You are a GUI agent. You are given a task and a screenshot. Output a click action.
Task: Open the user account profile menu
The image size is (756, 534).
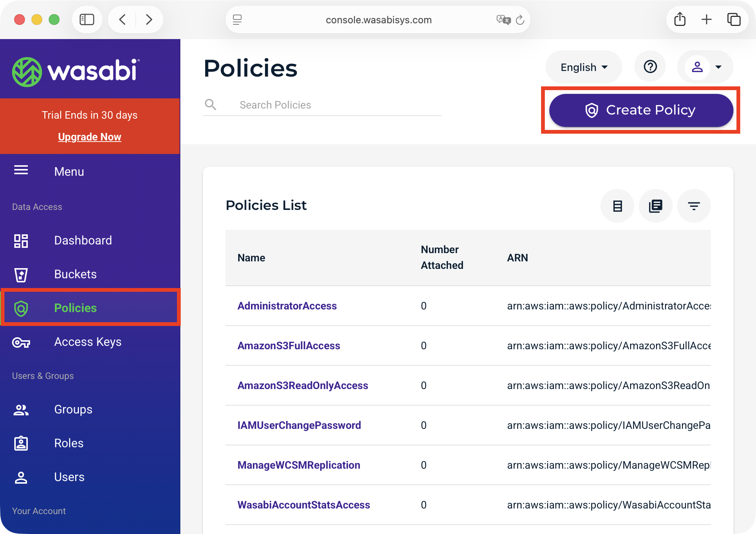coord(705,67)
